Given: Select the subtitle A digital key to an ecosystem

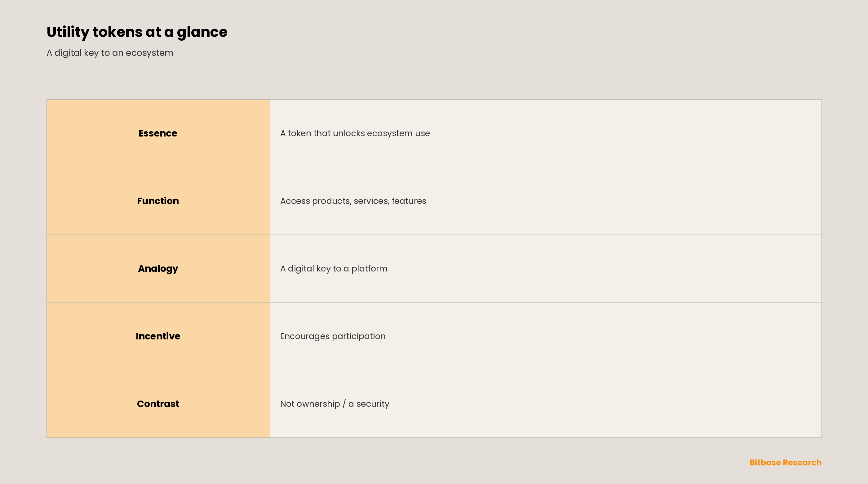Looking at the screenshot, I should [110, 53].
